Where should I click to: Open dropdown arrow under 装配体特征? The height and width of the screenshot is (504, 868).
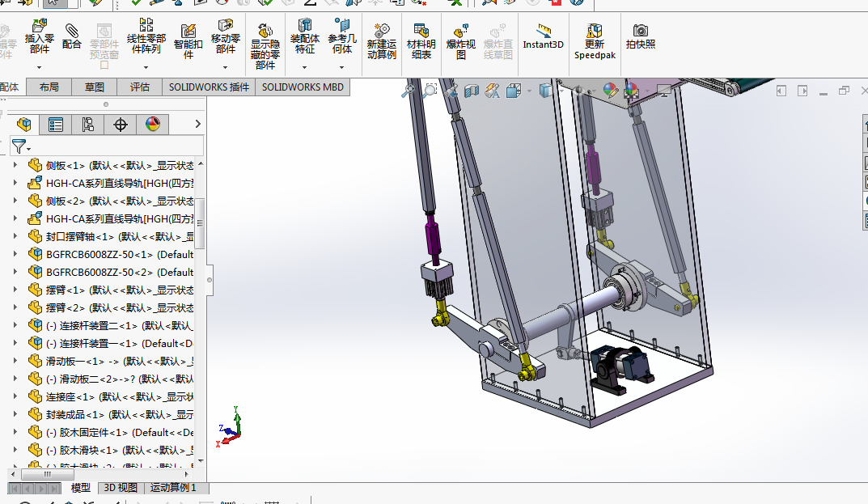[304, 68]
